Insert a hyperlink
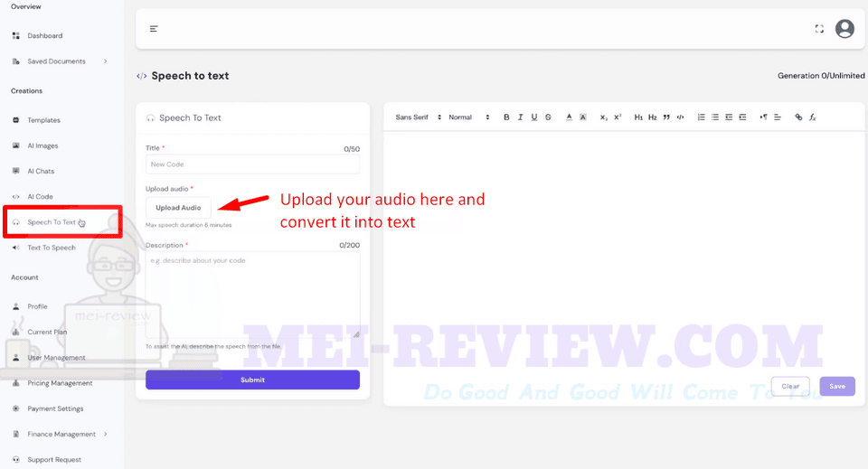The width and height of the screenshot is (868, 469). click(798, 117)
